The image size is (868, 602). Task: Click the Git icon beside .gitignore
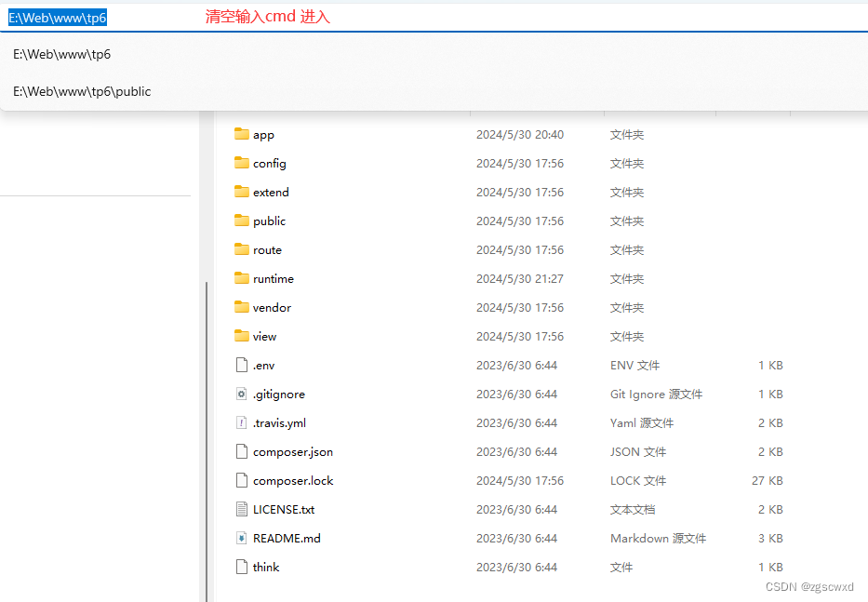coord(240,394)
